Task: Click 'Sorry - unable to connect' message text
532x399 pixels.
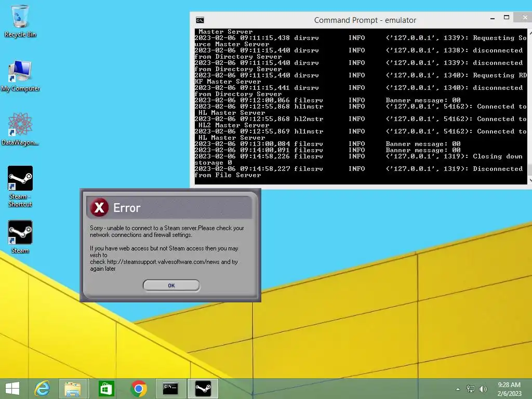Action: 167,231
